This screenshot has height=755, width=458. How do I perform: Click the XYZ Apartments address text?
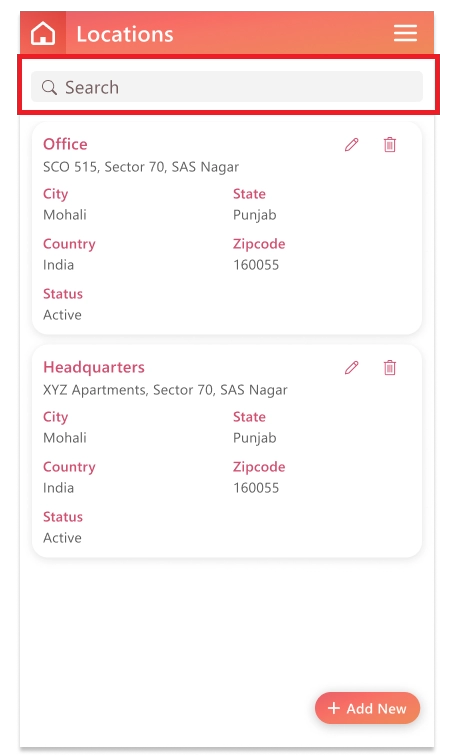165,390
